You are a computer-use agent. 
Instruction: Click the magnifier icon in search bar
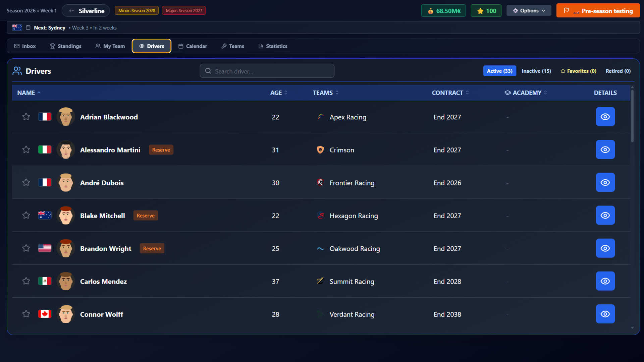click(x=208, y=71)
